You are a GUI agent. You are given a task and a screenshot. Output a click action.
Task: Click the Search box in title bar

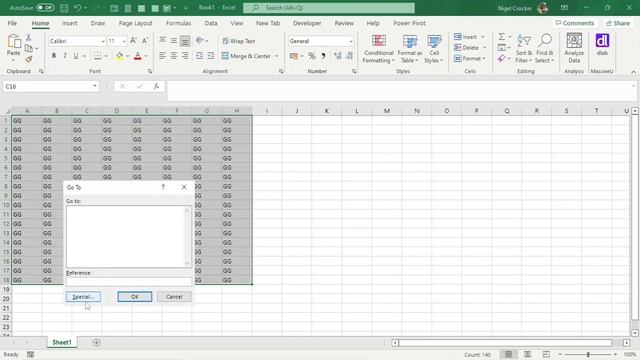329,8
